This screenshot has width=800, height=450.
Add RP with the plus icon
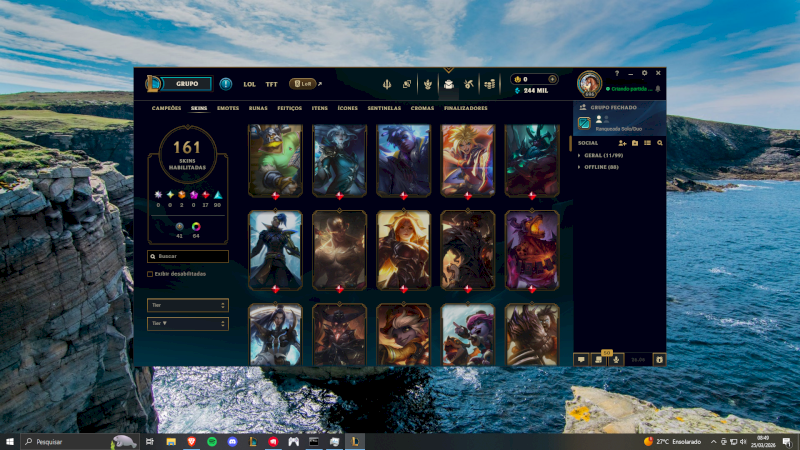click(x=552, y=79)
